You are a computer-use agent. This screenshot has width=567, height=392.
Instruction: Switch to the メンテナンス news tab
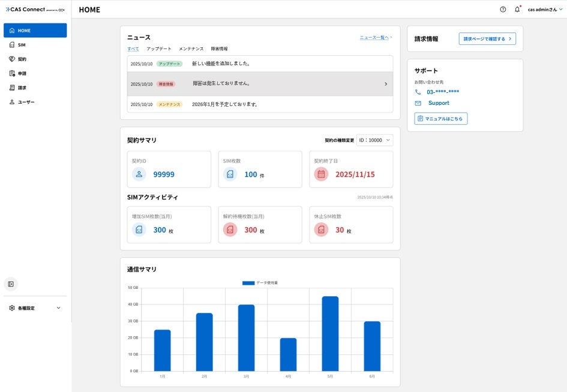[191, 49]
